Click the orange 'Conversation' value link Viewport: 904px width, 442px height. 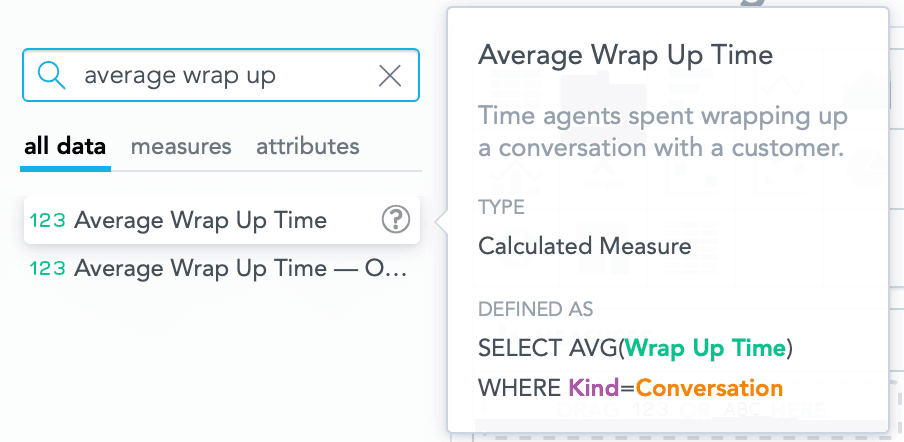709,387
